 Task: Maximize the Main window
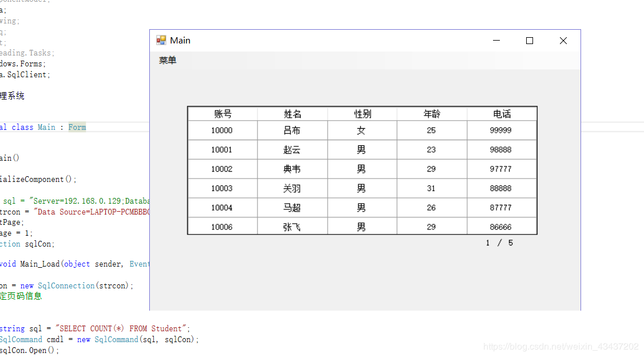(x=530, y=40)
